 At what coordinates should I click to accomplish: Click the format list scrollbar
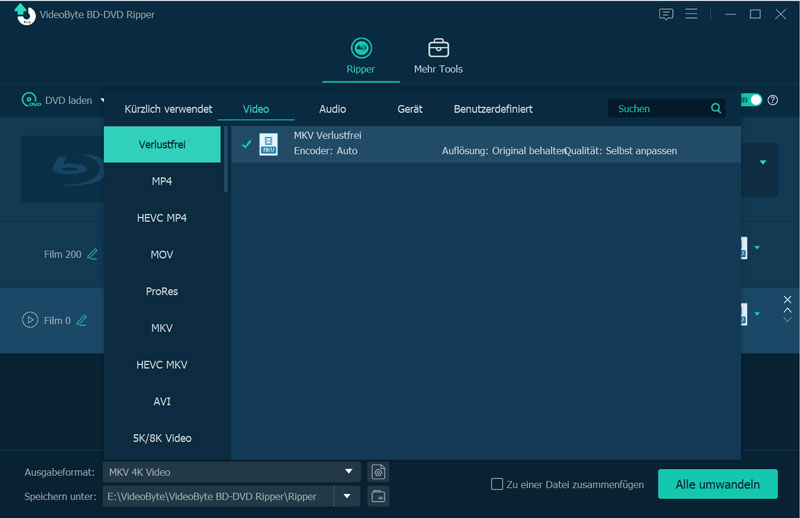point(226,159)
